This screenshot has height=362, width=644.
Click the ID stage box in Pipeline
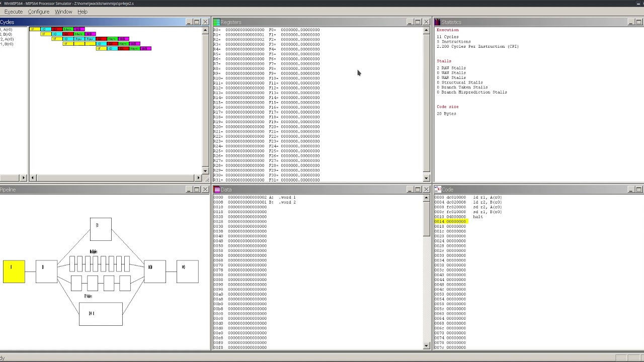click(46, 271)
